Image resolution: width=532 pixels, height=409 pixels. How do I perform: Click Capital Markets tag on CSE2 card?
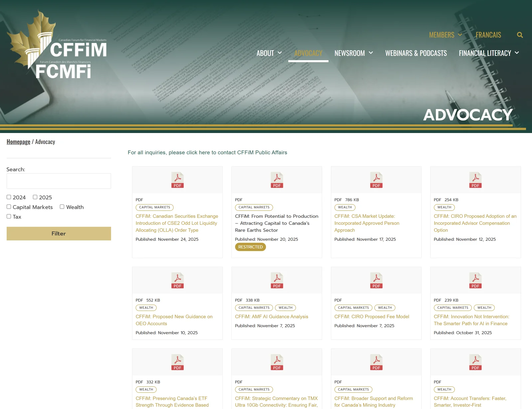point(155,207)
